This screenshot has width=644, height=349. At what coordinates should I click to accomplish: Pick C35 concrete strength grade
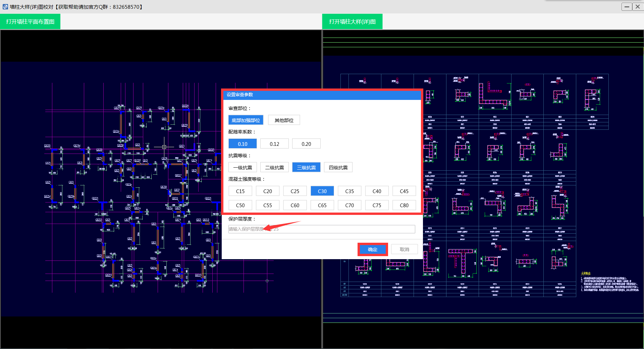[x=349, y=191]
